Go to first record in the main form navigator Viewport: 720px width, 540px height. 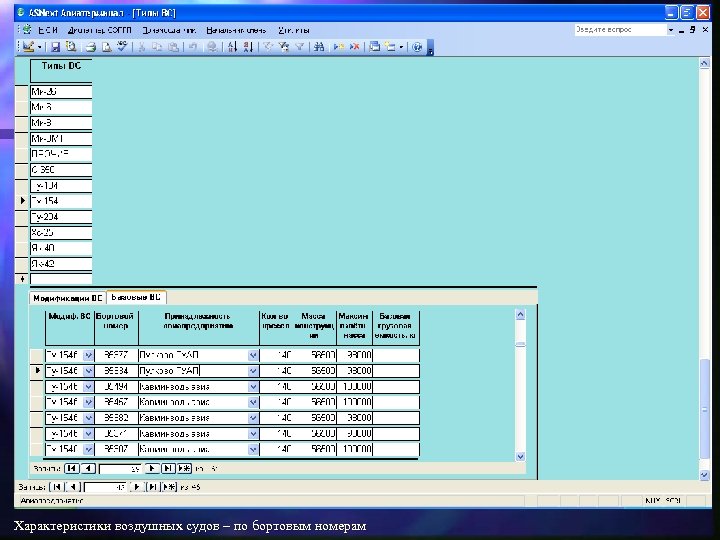click(56, 487)
